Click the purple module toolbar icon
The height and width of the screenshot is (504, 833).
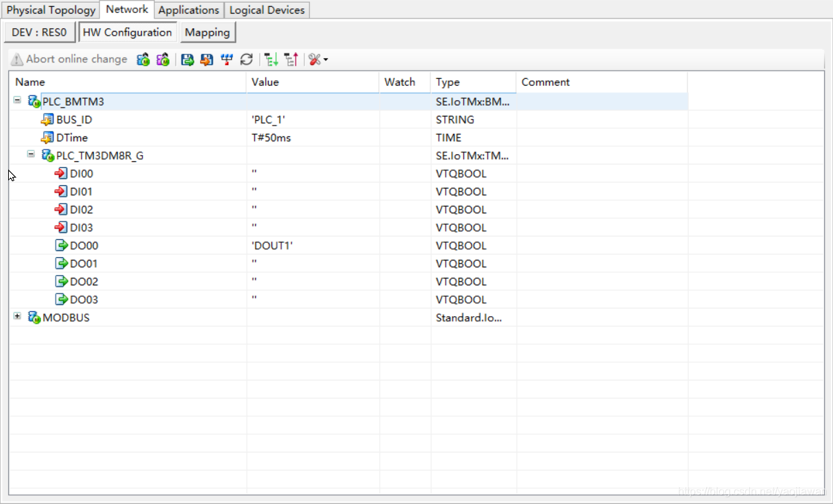click(162, 60)
